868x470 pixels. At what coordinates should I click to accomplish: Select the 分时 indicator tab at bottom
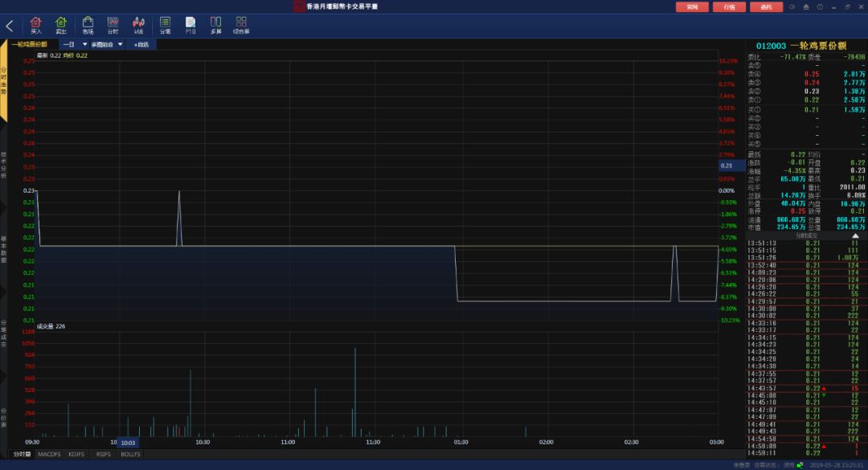(x=22, y=454)
